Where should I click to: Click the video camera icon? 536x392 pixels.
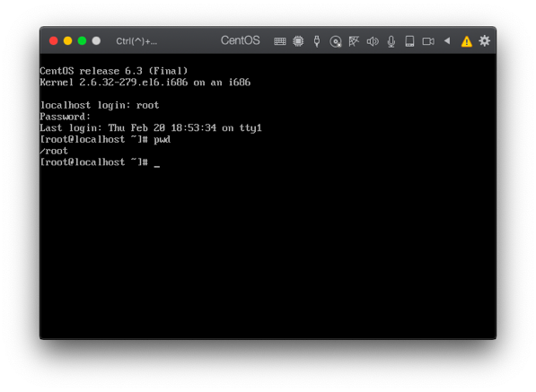tap(428, 41)
